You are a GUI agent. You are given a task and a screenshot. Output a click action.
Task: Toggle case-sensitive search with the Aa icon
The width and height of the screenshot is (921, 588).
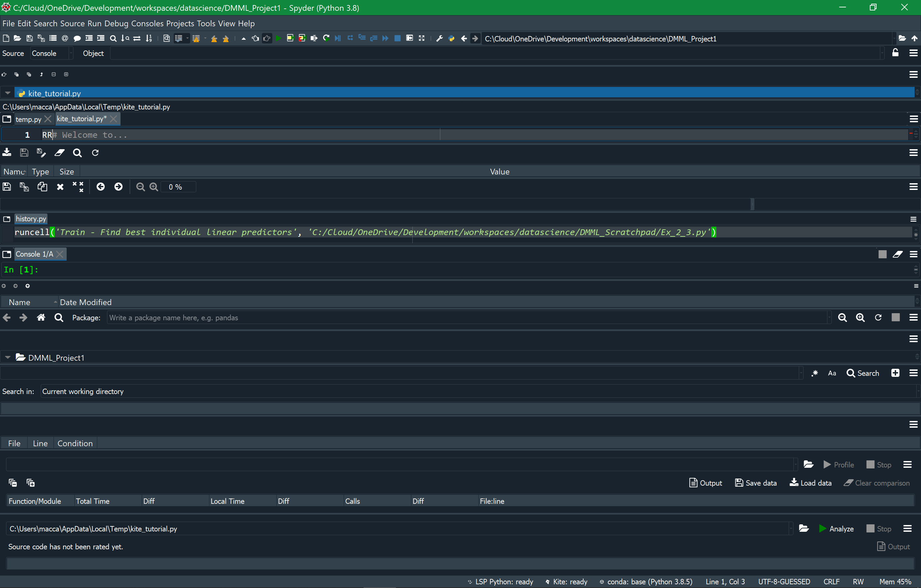click(x=831, y=373)
